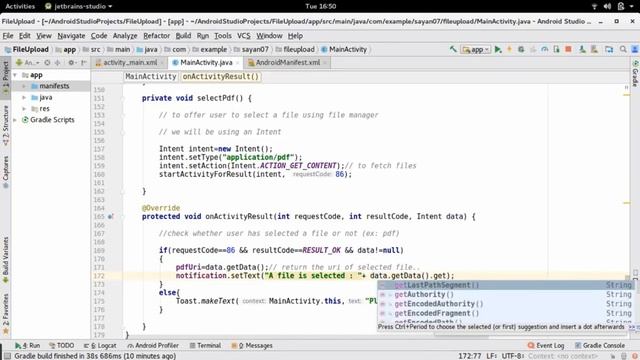Screen dimensions: 640x360
Task: Click MainActivity class in the editor breadcrumb
Action: pyautogui.click(x=151, y=77)
